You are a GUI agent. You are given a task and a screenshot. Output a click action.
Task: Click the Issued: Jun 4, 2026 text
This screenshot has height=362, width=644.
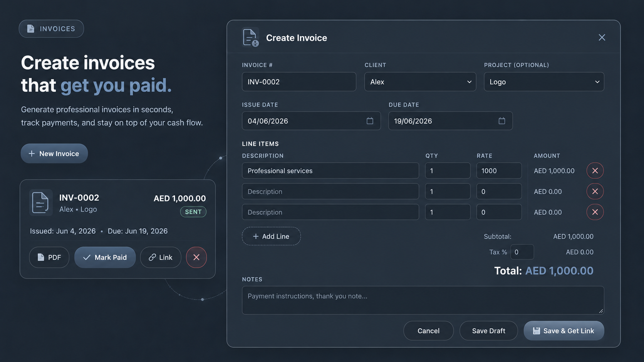[x=63, y=231]
